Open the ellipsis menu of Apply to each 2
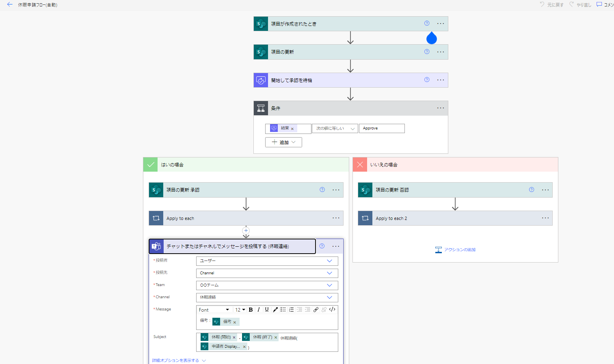 (x=545, y=218)
